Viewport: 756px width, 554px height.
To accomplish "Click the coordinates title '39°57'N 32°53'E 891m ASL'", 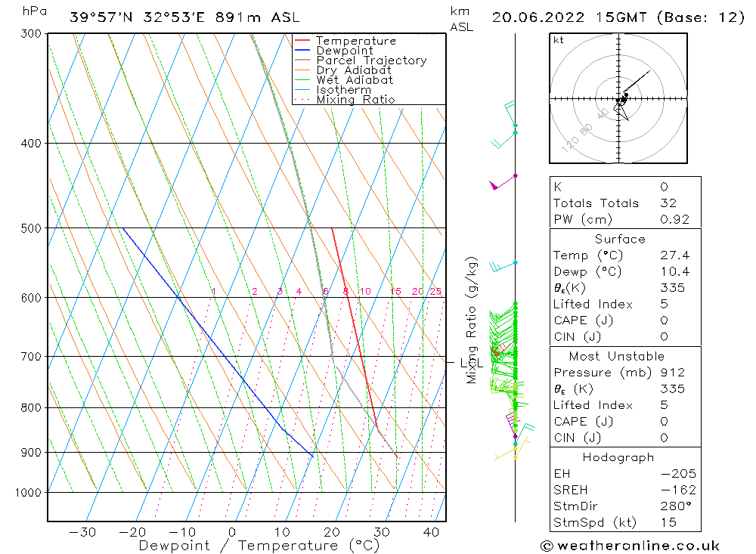I will [x=184, y=18].
